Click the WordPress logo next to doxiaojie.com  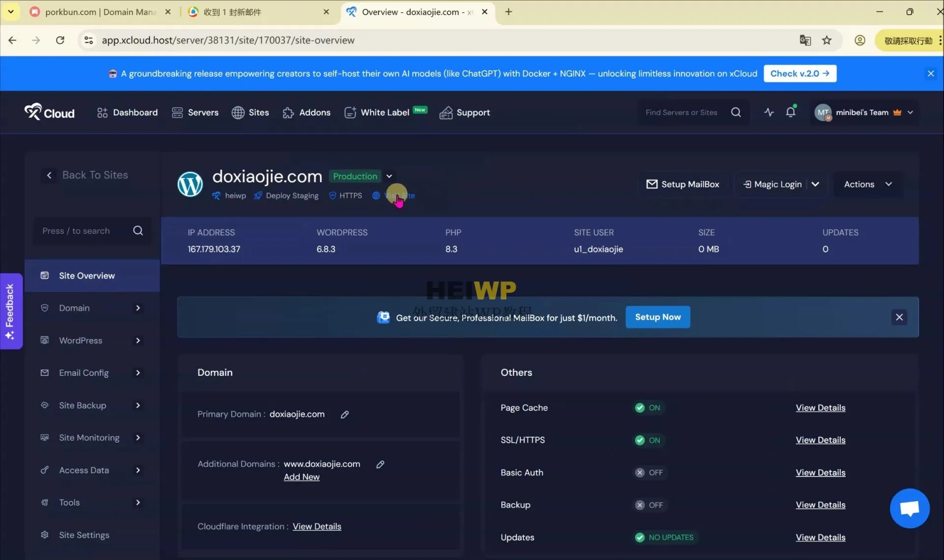tap(190, 184)
